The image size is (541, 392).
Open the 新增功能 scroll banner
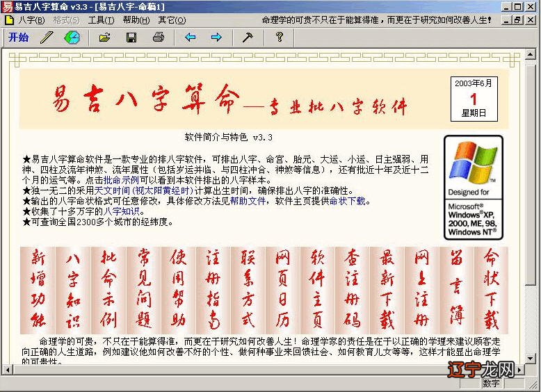38,291
